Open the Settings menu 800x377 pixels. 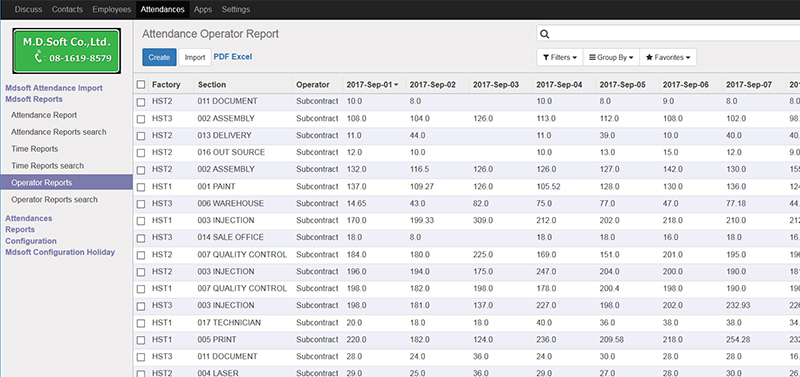click(236, 9)
